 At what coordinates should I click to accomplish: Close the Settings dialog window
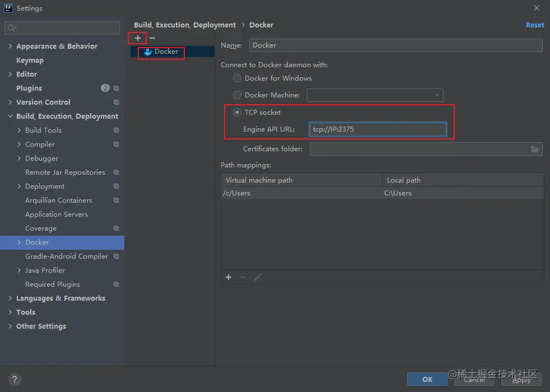click(537, 8)
